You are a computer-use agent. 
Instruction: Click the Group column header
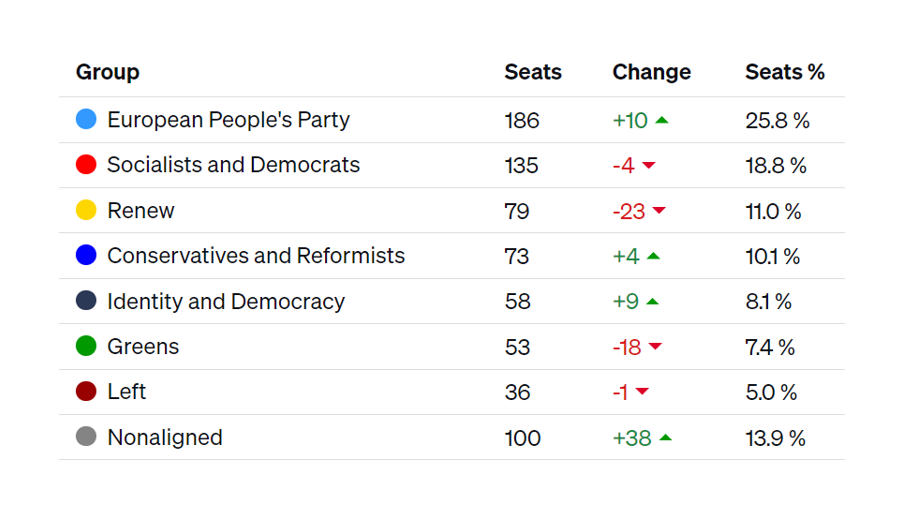click(108, 72)
